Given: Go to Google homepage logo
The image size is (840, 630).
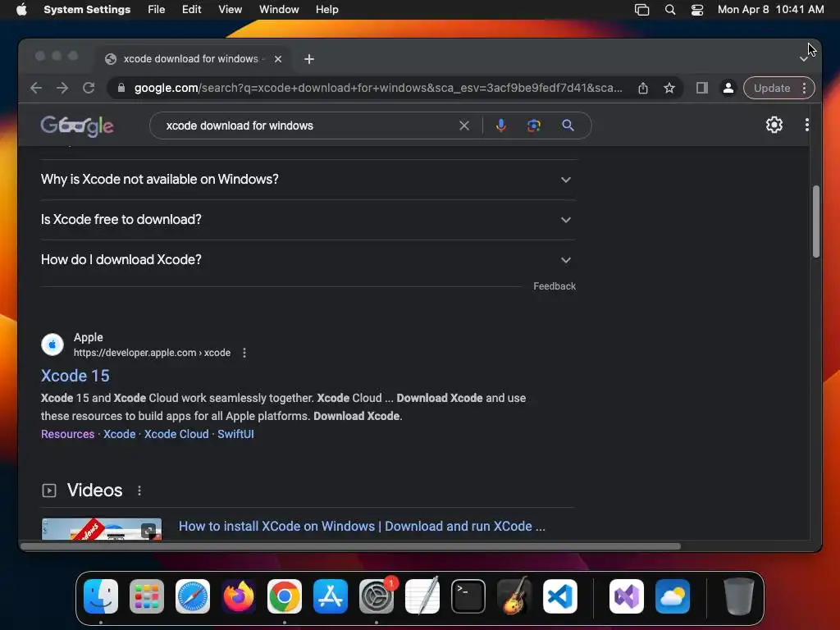Looking at the screenshot, I should click(77, 126).
